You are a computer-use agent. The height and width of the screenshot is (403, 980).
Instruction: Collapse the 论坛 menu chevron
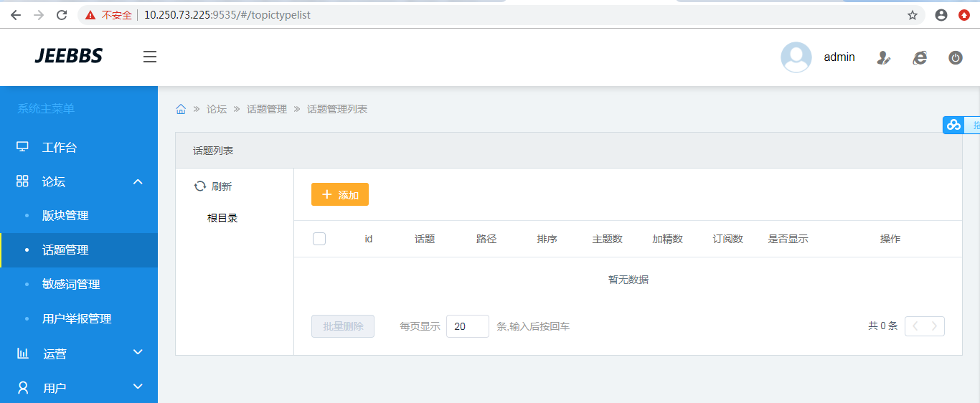pyautogui.click(x=138, y=181)
